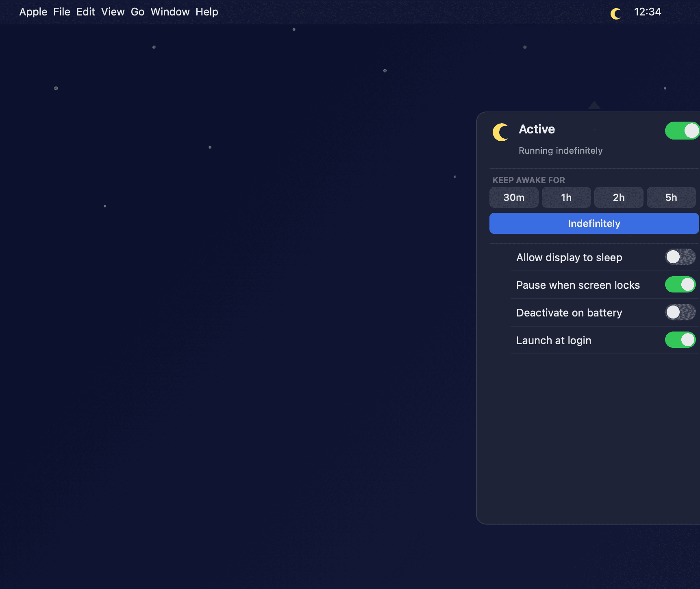
Task: Open the Go menu
Action: [137, 12]
